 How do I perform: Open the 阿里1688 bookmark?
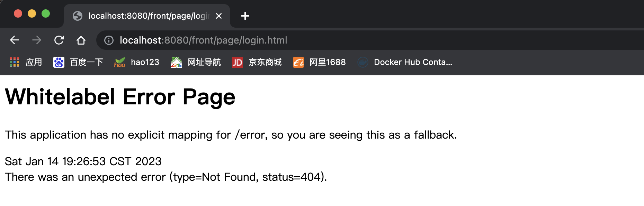point(319,62)
